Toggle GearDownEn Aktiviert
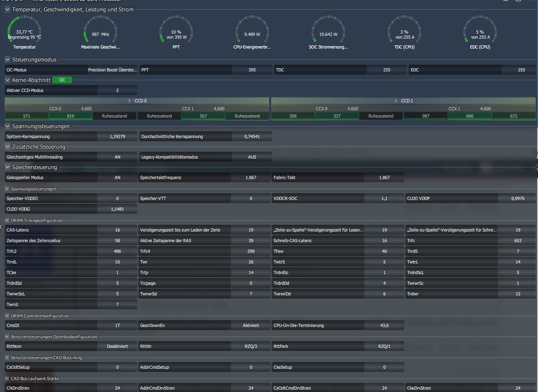Viewport: 538px width, 392px height. click(251, 325)
